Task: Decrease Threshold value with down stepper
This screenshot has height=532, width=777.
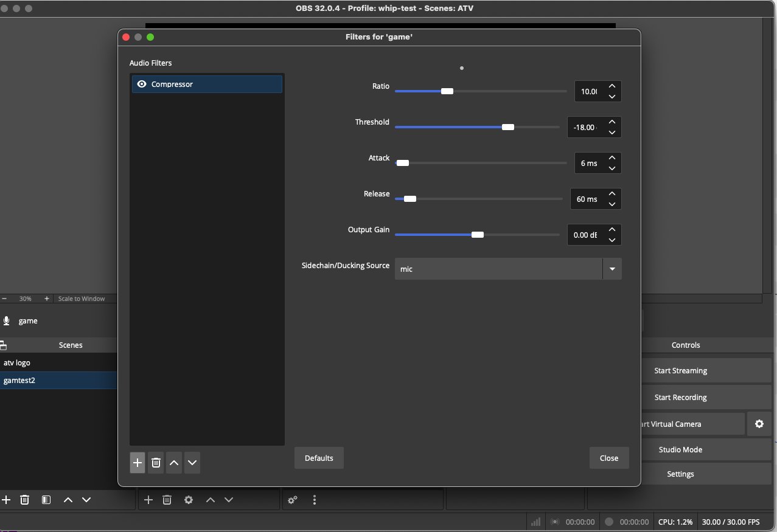Action: (x=612, y=132)
